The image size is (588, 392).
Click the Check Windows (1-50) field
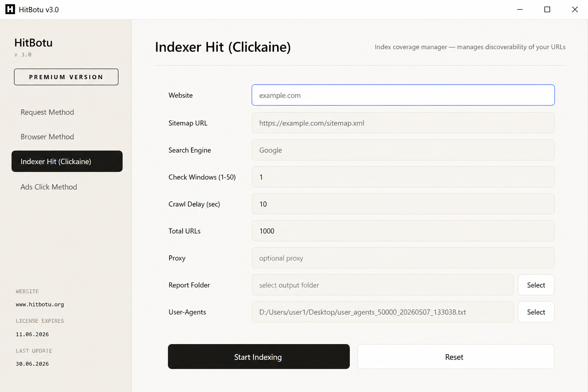[x=403, y=177]
